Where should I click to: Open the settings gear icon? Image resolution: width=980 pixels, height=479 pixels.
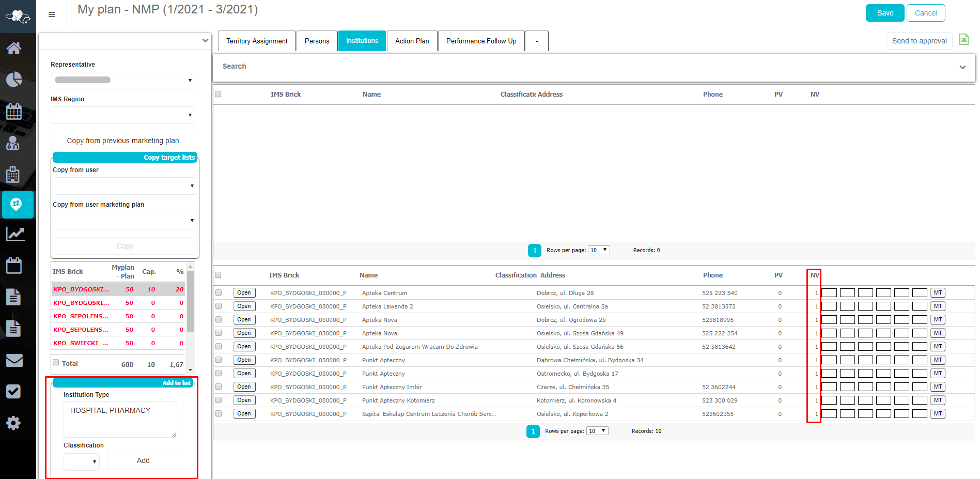(x=13, y=423)
